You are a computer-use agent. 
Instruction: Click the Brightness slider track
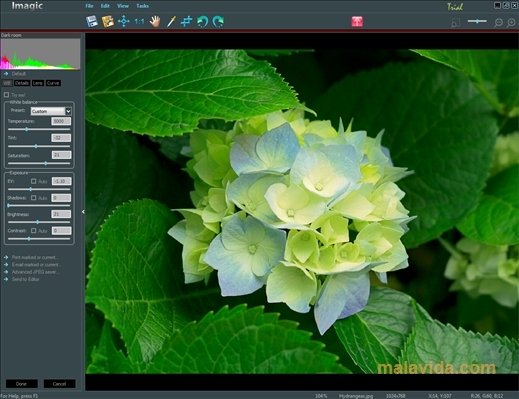point(39,222)
